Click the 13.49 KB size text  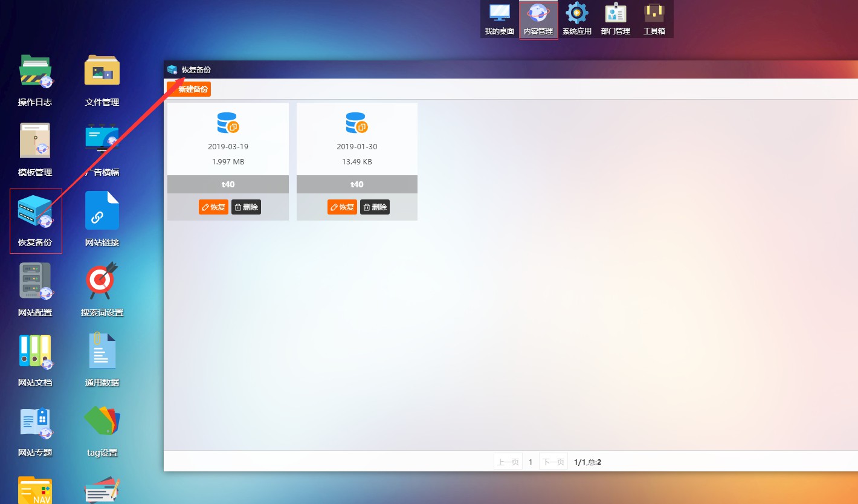pyautogui.click(x=357, y=162)
